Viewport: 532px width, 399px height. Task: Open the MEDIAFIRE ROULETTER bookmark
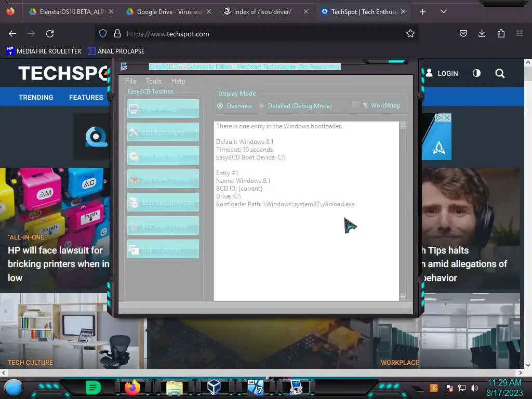[x=44, y=51]
